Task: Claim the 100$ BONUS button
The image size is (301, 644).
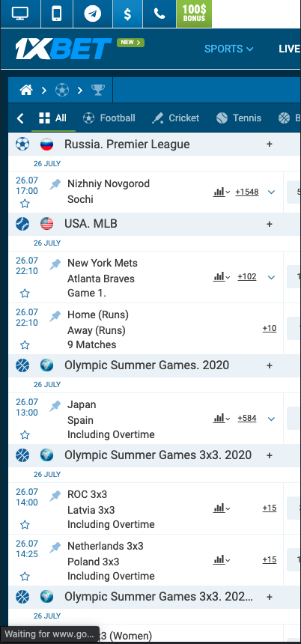Action: coord(194,13)
